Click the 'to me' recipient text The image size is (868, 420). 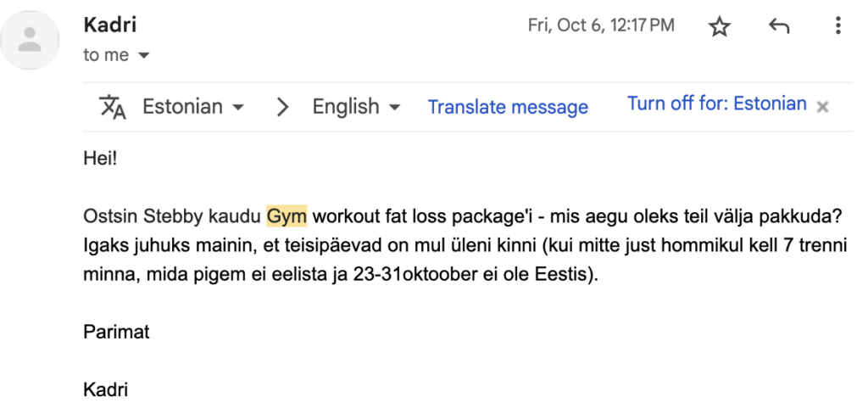pos(106,55)
